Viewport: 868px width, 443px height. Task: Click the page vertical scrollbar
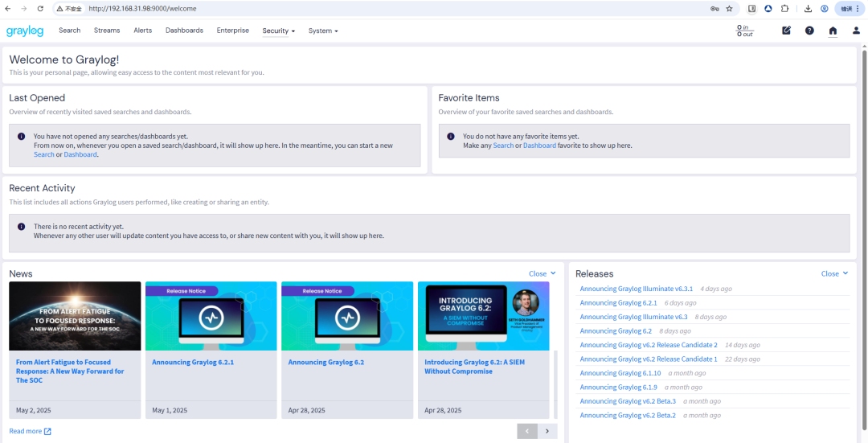(x=864, y=238)
